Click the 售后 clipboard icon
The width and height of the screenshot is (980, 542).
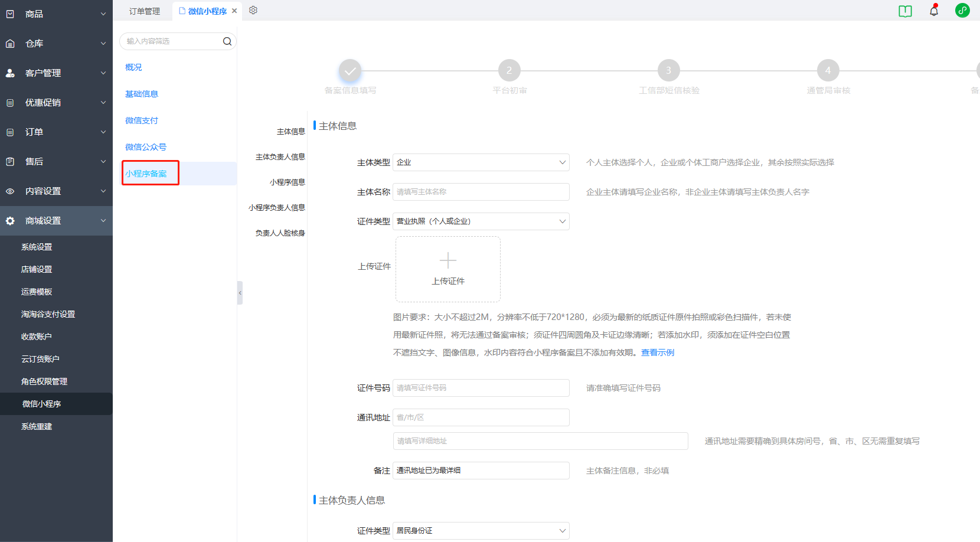[x=10, y=161]
